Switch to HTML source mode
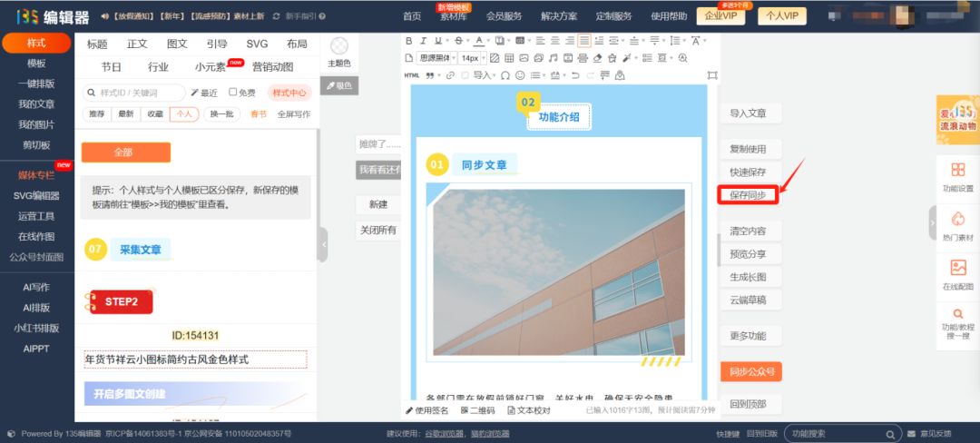The width and height of the screenshot is (980, 443). click(x=412, y=75)
